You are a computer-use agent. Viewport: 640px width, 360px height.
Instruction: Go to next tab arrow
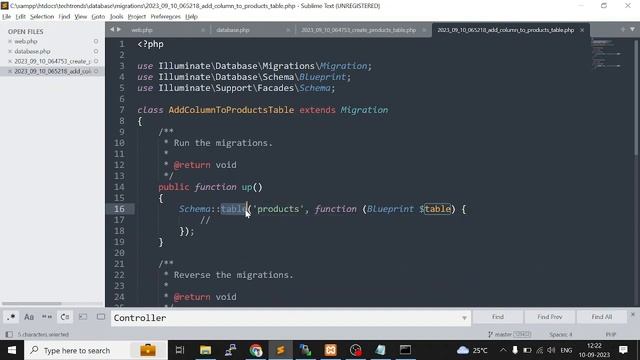pyautogui.click(x=119, y=29)
